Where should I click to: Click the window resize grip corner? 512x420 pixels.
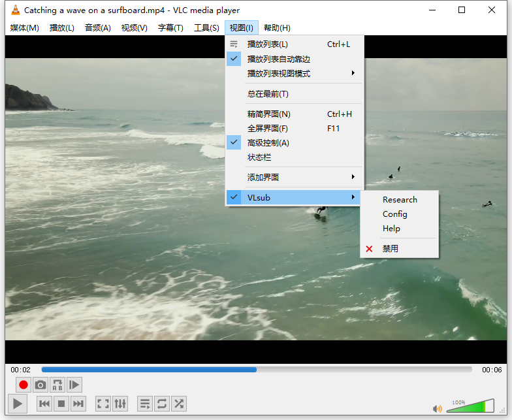coord(503,410)
